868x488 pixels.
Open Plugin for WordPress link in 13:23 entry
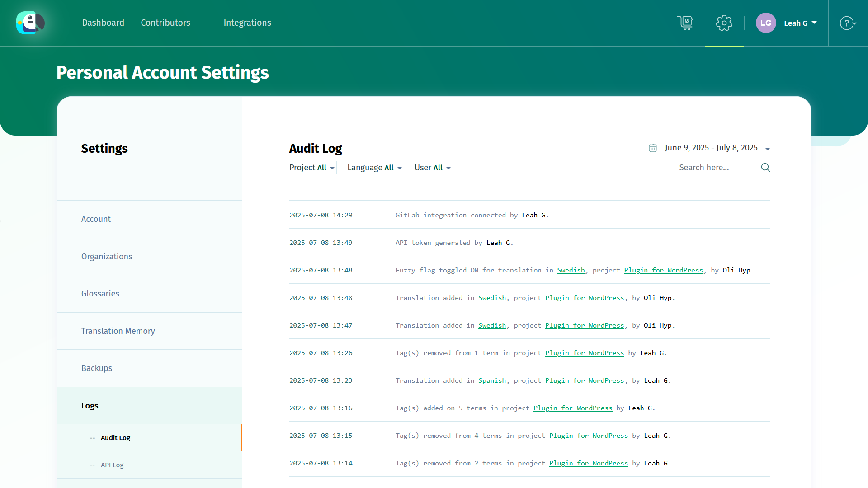(585, 380)
